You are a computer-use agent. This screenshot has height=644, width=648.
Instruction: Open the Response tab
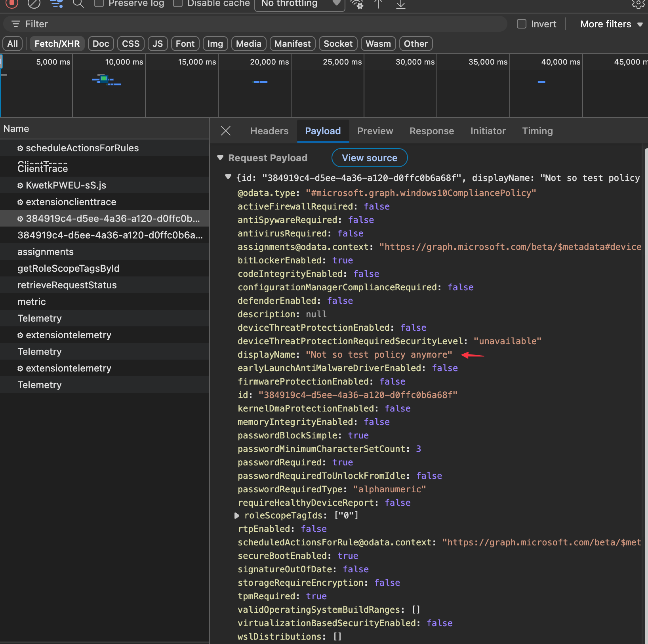(x=431, y=131)
